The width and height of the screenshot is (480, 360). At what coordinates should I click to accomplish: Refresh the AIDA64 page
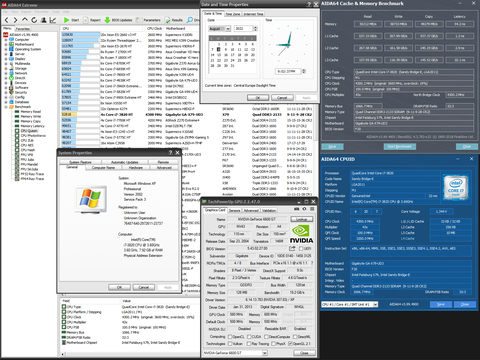(x=34, y=20)
